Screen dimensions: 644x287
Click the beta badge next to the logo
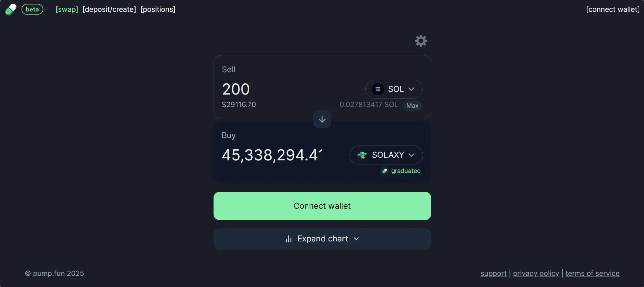pyautogui.click(x=32, y=9)
